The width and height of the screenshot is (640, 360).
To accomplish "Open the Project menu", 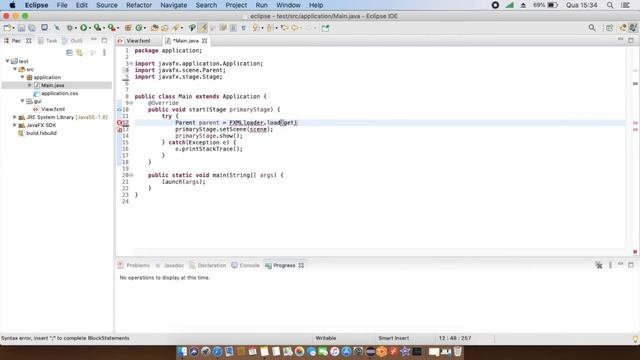I will point(236,5).
